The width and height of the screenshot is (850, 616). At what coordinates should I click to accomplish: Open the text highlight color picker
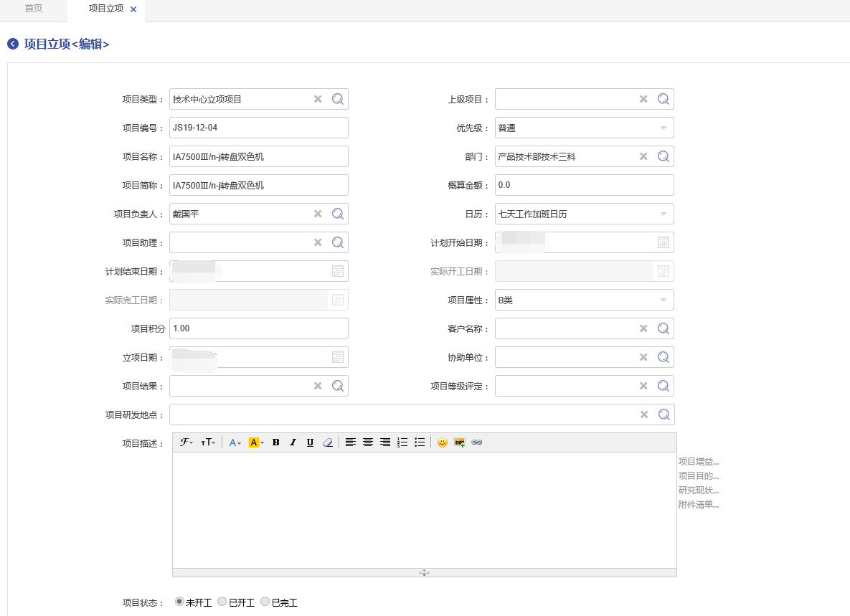pos(255,442)
